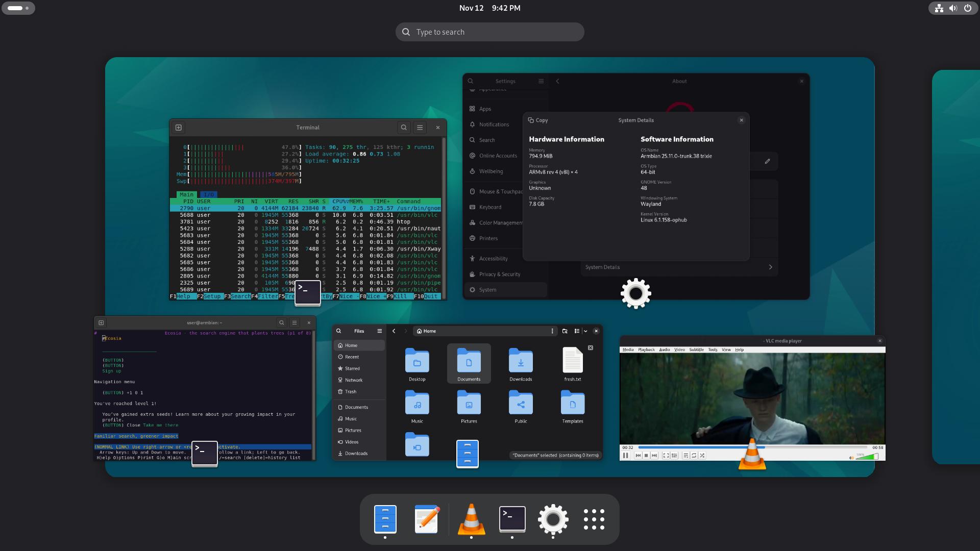Open Files view options dropdown chevron
Screen dimensions: 980x551
tap(585, 331)
